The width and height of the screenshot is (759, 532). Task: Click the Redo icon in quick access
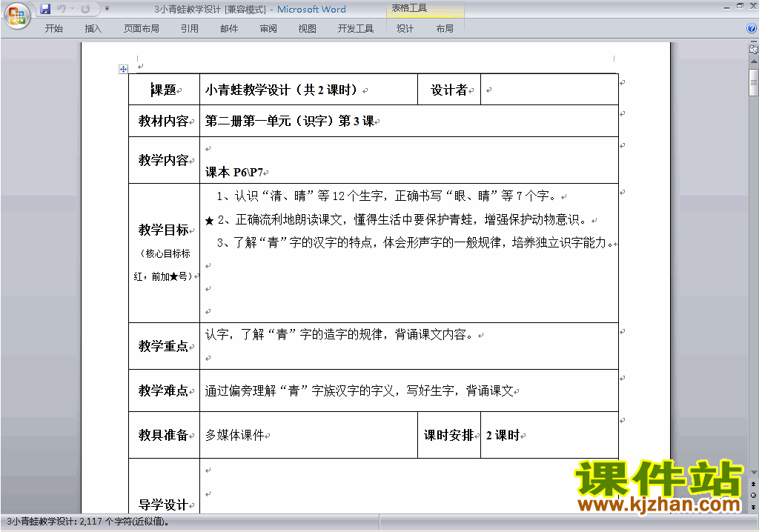coord(85,9)
